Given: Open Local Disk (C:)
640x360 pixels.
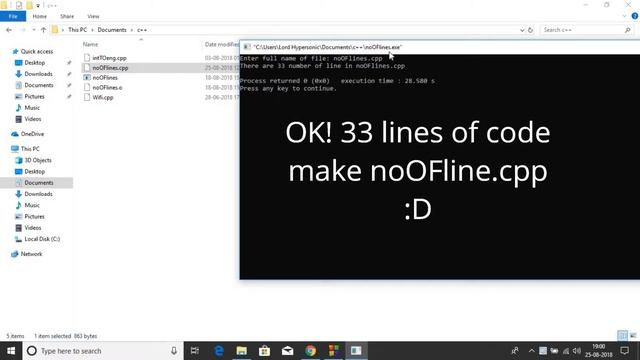Looking at the screenshot, I should (x=42, y=239).
